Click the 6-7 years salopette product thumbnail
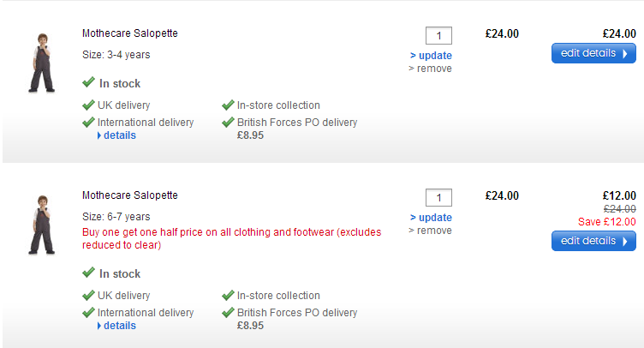The image size is (644, 348). [40, 225]
